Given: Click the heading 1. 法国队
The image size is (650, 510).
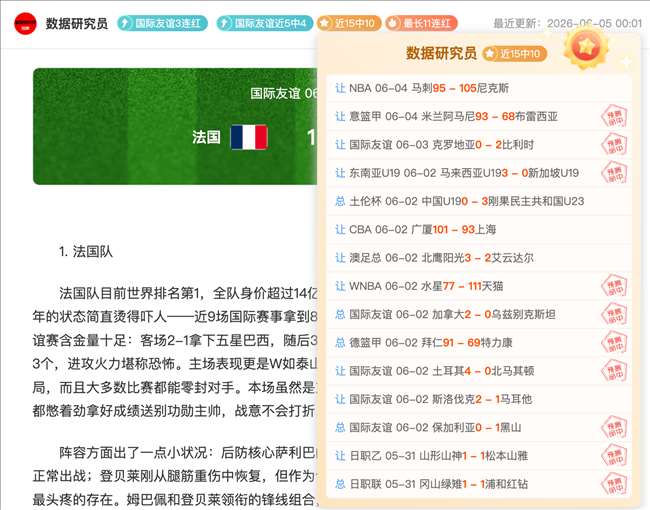Looking at the screenshot, I should (86, 252).
